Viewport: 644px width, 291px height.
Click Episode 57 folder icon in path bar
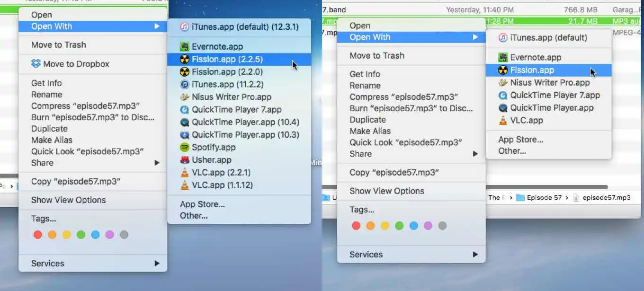tap(520, 198)
